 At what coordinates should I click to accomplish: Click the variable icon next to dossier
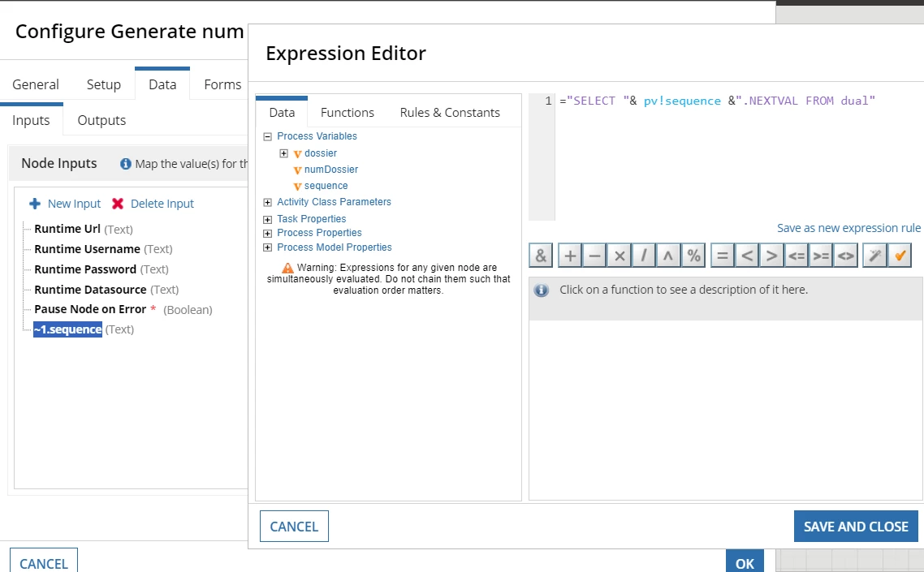(297, 154)
